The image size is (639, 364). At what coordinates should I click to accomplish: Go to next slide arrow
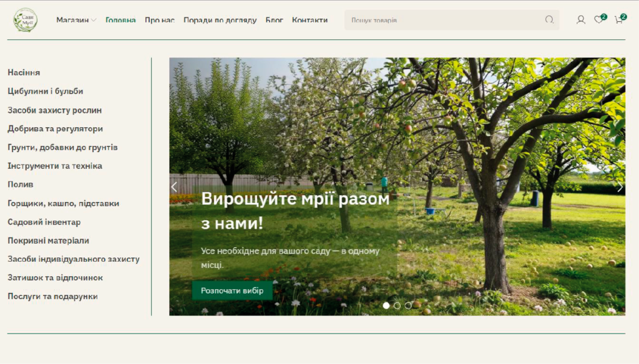620,187
